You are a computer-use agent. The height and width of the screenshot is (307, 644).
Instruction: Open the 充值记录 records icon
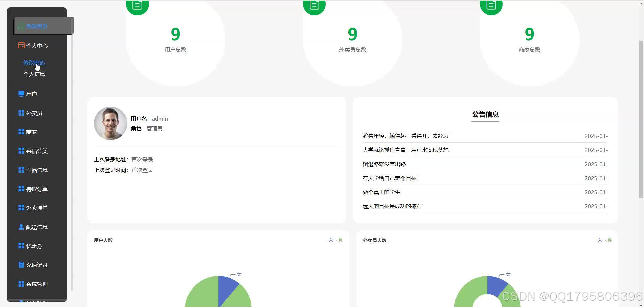point(21,265)
